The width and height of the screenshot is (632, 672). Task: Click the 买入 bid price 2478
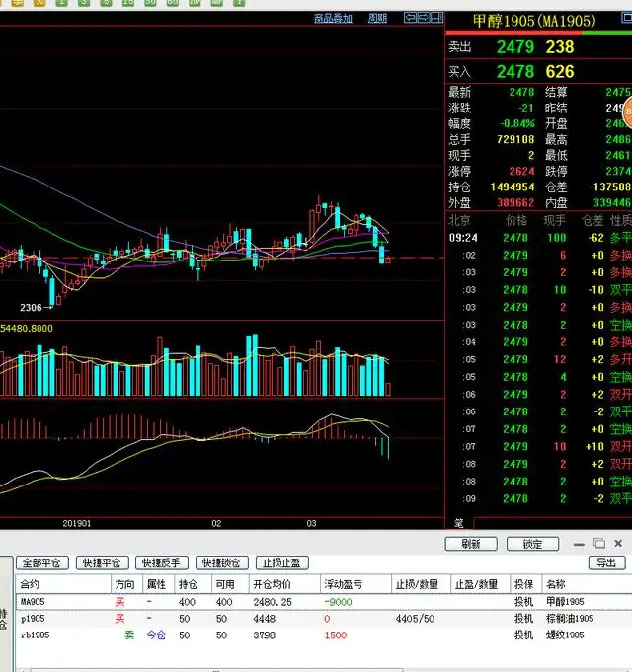click(x=515, y=72)
